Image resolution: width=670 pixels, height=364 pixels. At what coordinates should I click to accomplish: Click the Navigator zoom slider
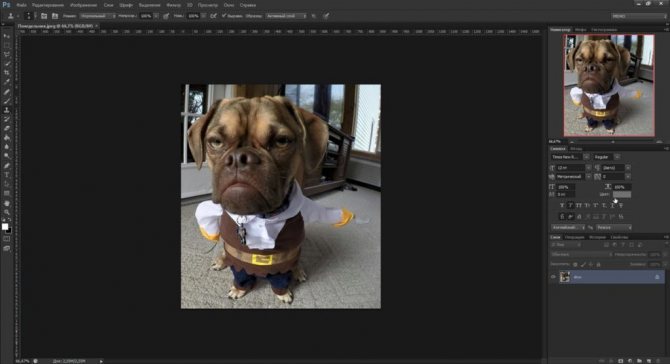tap(613, 141)
